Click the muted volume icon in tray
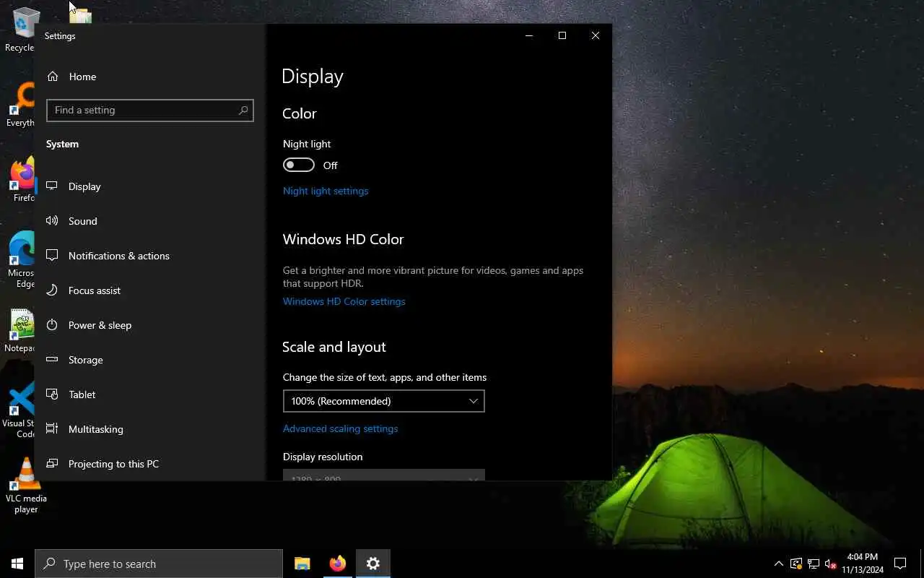The image size is (924, 578). point(830,564)
